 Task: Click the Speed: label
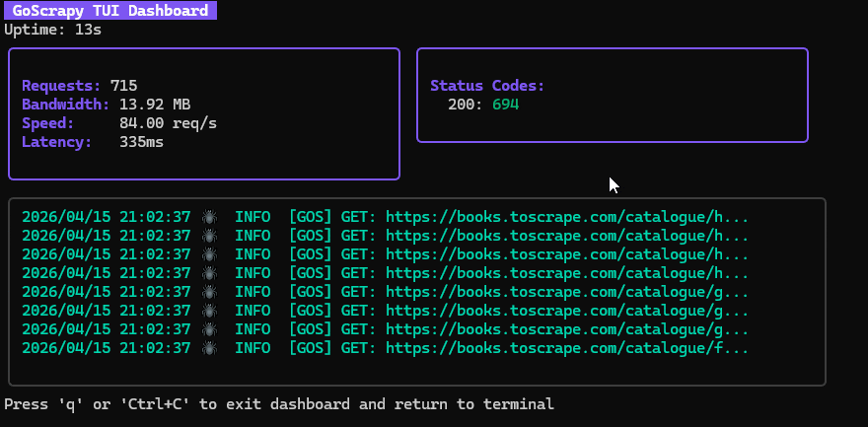point(48,123)
